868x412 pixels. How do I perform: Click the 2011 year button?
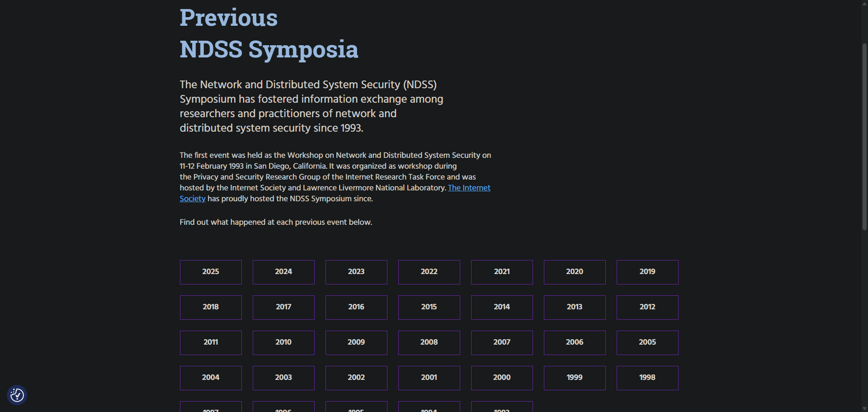coord(211,342)
